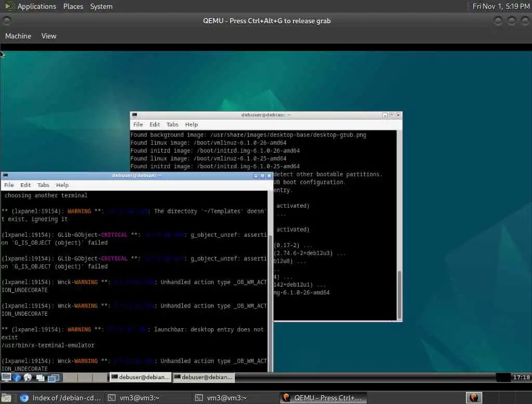Viewport: 532px width, 404px height.
Task: Switch to the first debuser@debian taskbar entry
Action: pos(140,377)
